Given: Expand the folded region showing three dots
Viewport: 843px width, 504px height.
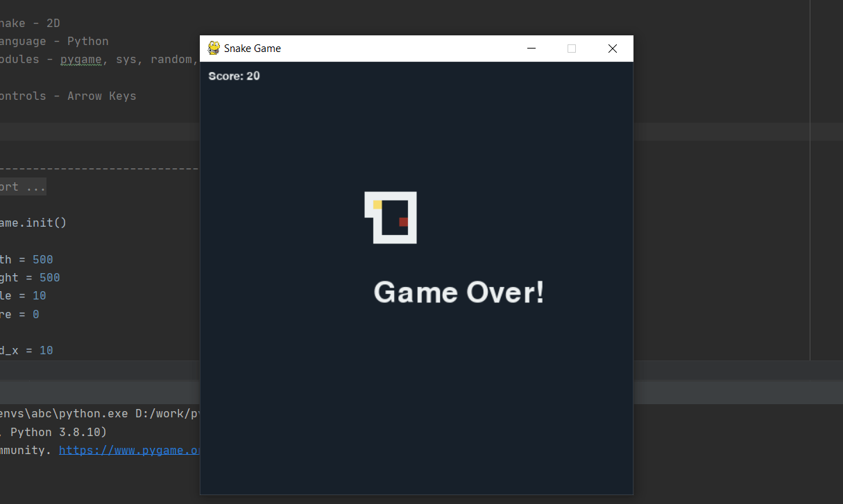Looking at the screenshot, I should click(x=37, y=186).
